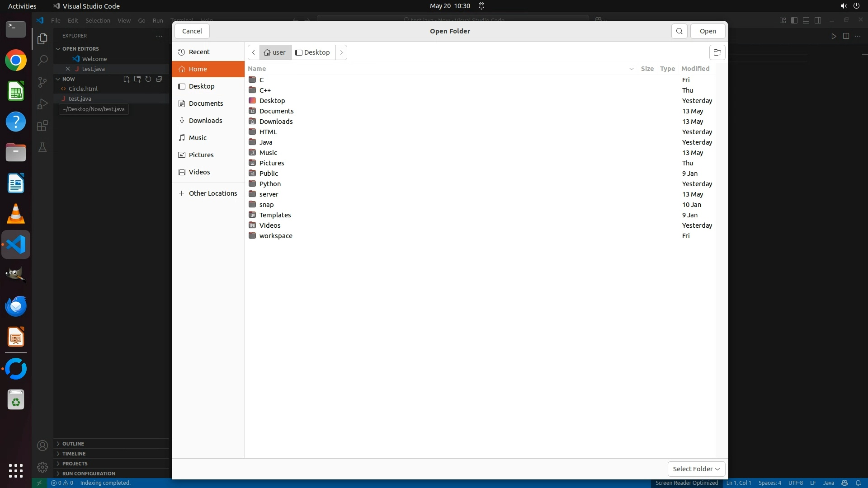Select Other Locations in sidebar
The image size is (868, 488).
(x=212, y=193)
